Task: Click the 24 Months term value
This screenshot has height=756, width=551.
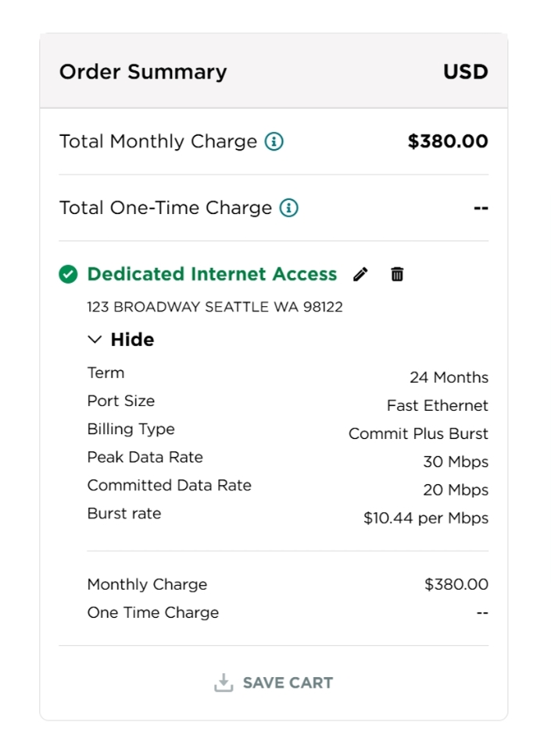Action: point(449,378)
